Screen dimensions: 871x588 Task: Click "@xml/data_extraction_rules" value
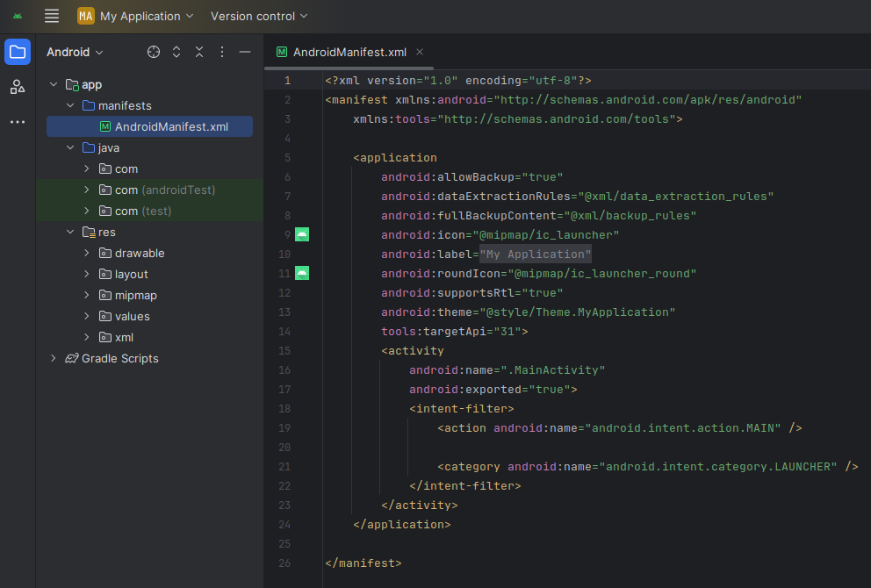point(675,197)
